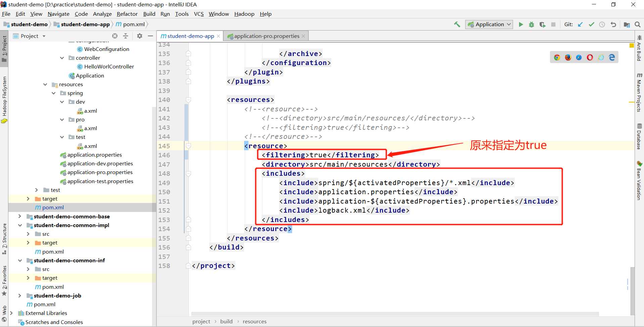Toggle the Hadoop FileSystem tool window

tap(4, 100)
